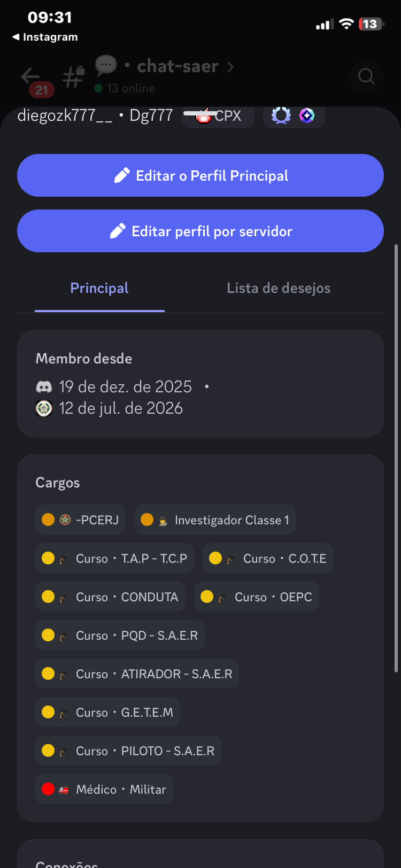Select the Investigador Classe 1 role chip

(x=215, y=520)
